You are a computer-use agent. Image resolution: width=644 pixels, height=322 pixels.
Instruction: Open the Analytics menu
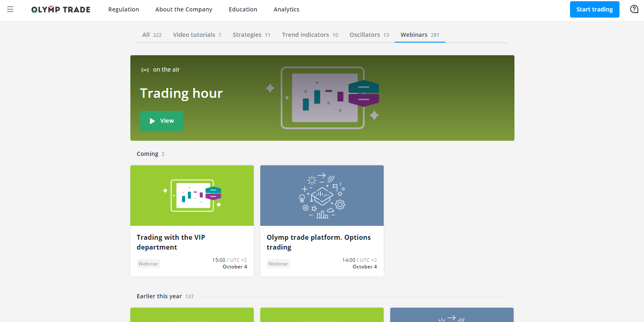286,9
